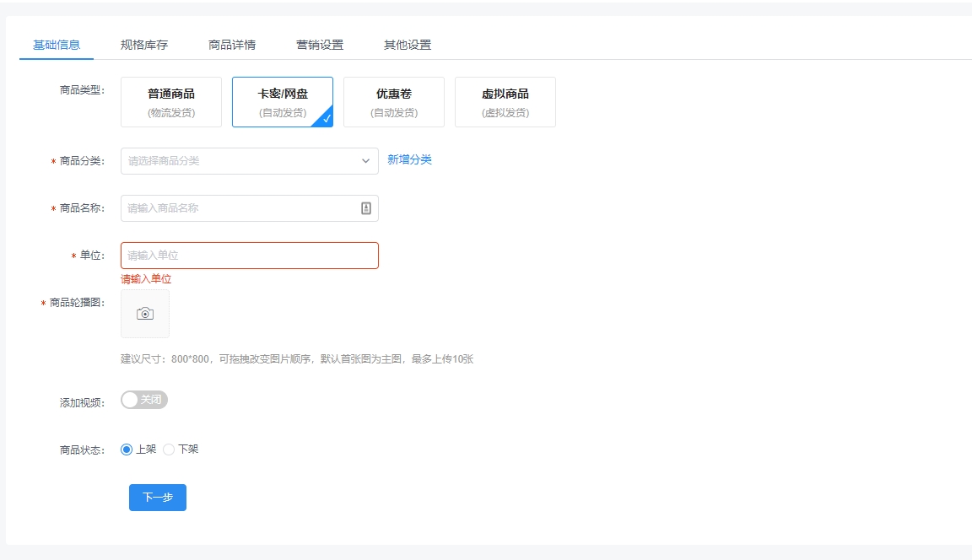Toggle the 添加视频 switch on

pos(144,400)
